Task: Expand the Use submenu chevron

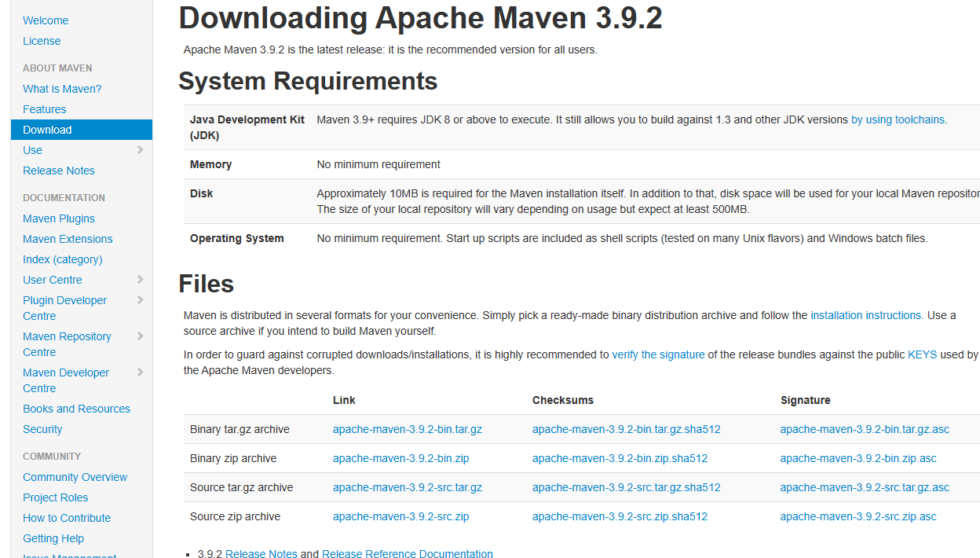Action: tap(140, 149)
